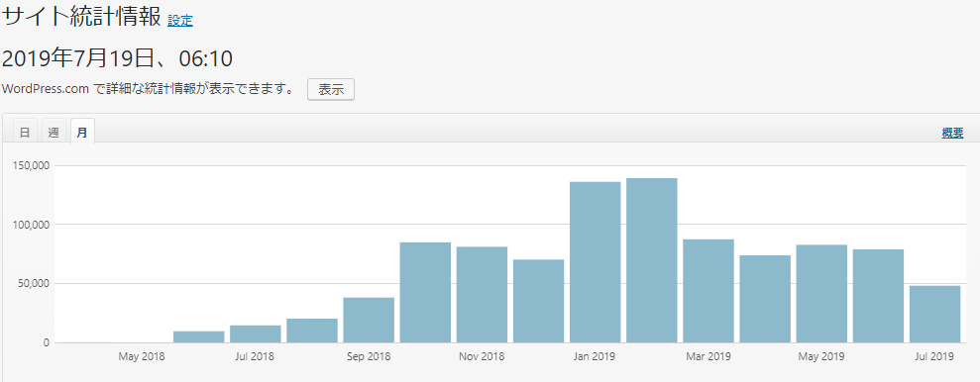Click the tallest February 2019 bar
980x382 pixels.
click(x=652, y=260)
